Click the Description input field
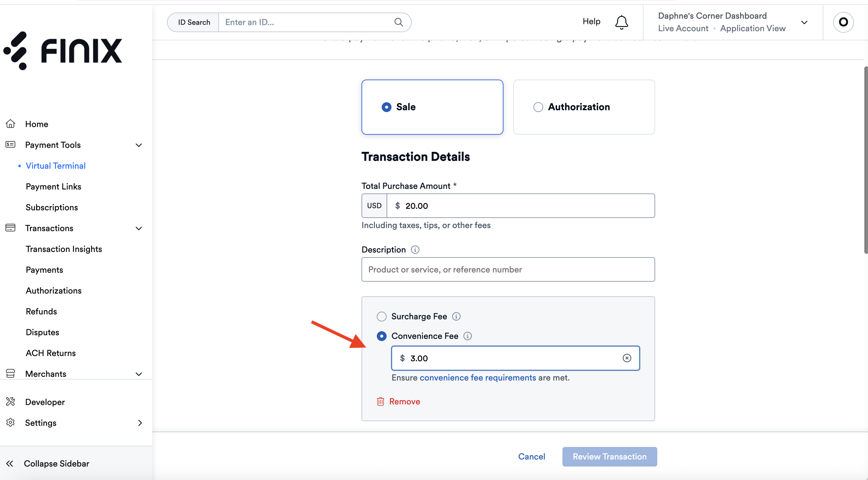This screenshot has height=480, width=868. click(508, 269)
